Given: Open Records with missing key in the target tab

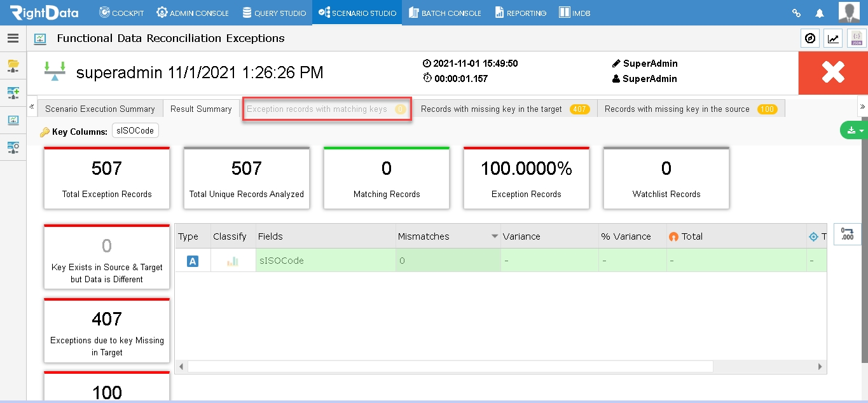Looking at the screenshot, I should pos(505,109).
